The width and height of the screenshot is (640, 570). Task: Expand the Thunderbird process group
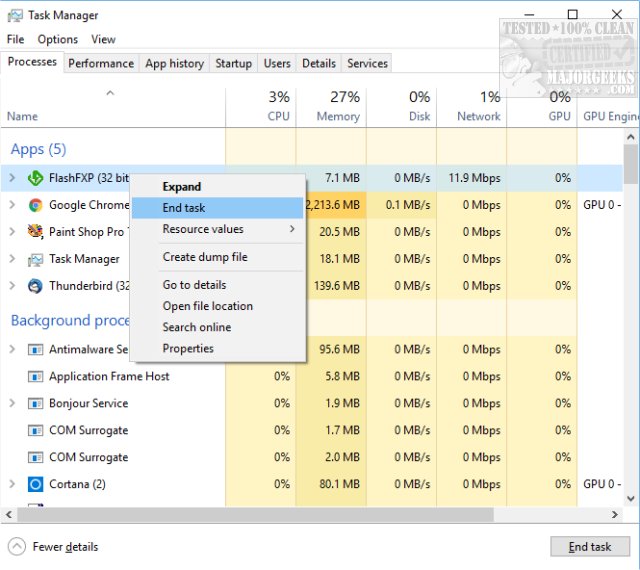click(12, 286)
